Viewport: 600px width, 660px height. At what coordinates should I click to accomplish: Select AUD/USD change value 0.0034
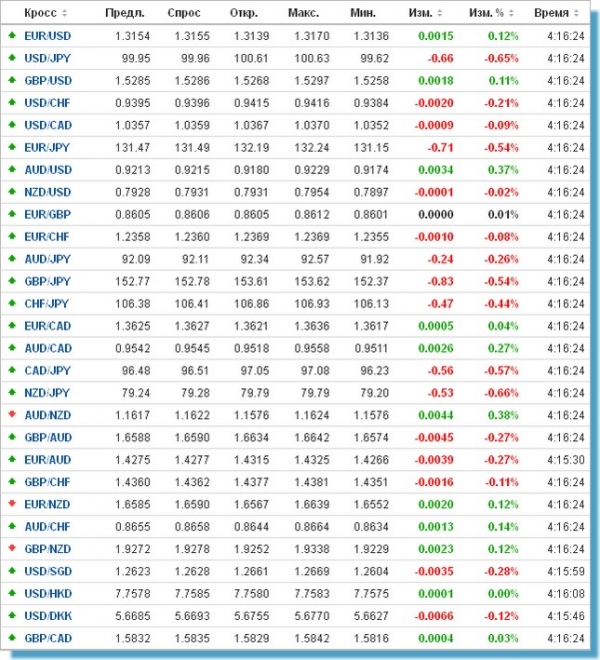click(x=436, y=170)
